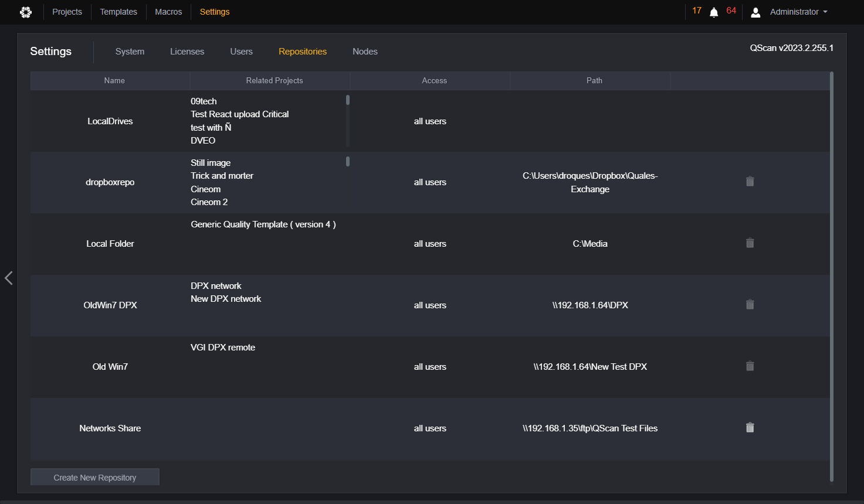Click the VGI DPX remote project
This screenshot has height=504, width=864.
point(223,348)
